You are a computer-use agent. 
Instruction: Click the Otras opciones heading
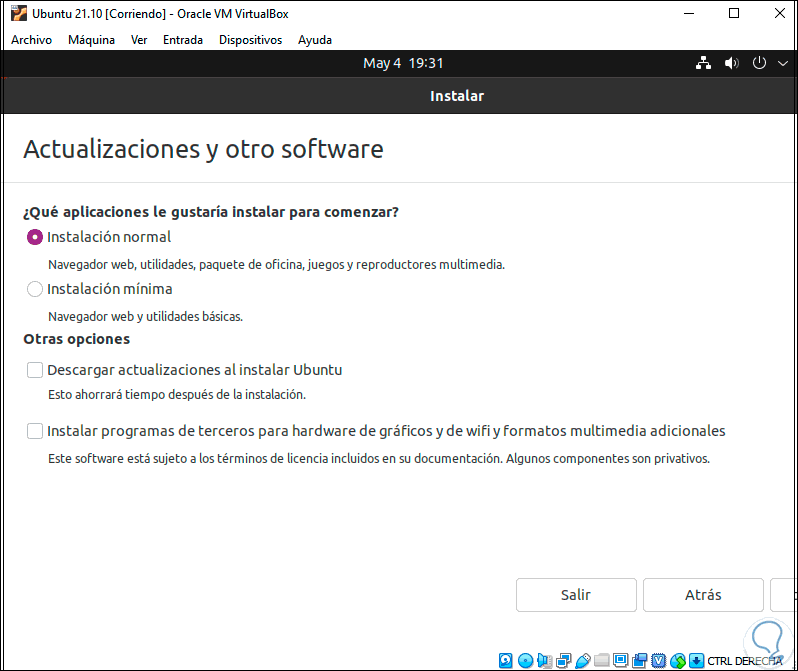77,339
